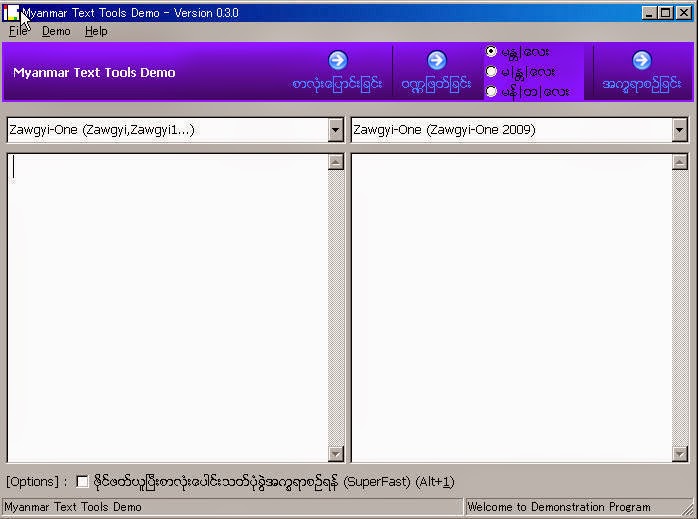Select the first syllable break radio option
This screenshot has width=699, height=519.
[x=491, y=52]
